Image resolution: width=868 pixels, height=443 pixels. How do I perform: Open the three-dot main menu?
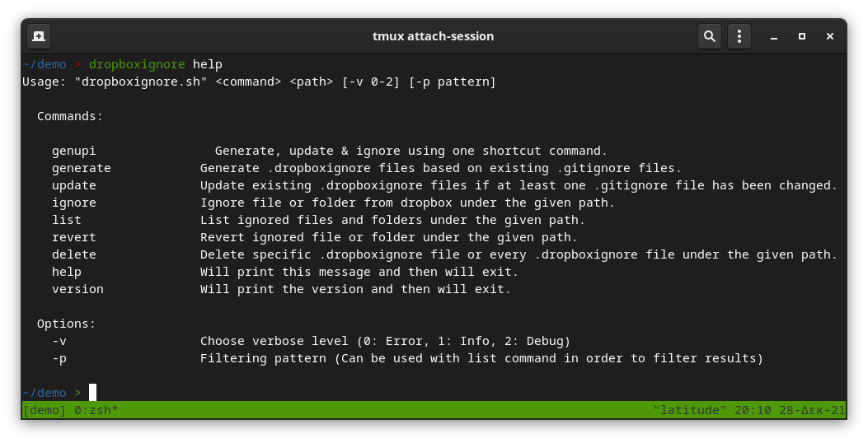point(739,36)
